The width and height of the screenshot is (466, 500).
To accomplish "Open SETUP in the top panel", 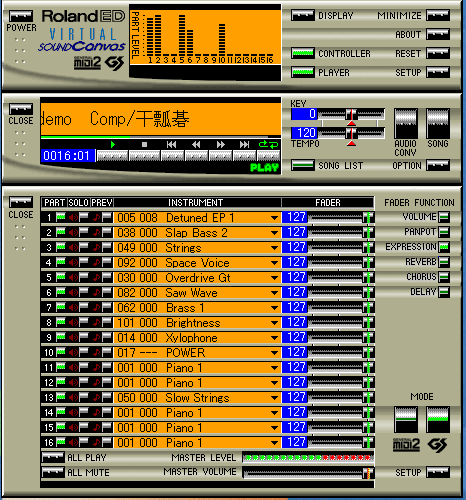I will (438, 72).
